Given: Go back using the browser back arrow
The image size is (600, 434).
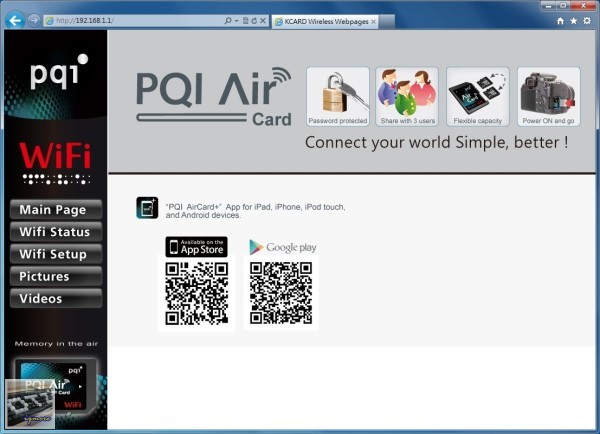Looking at the screenshot, I should [x=15, y=20].
